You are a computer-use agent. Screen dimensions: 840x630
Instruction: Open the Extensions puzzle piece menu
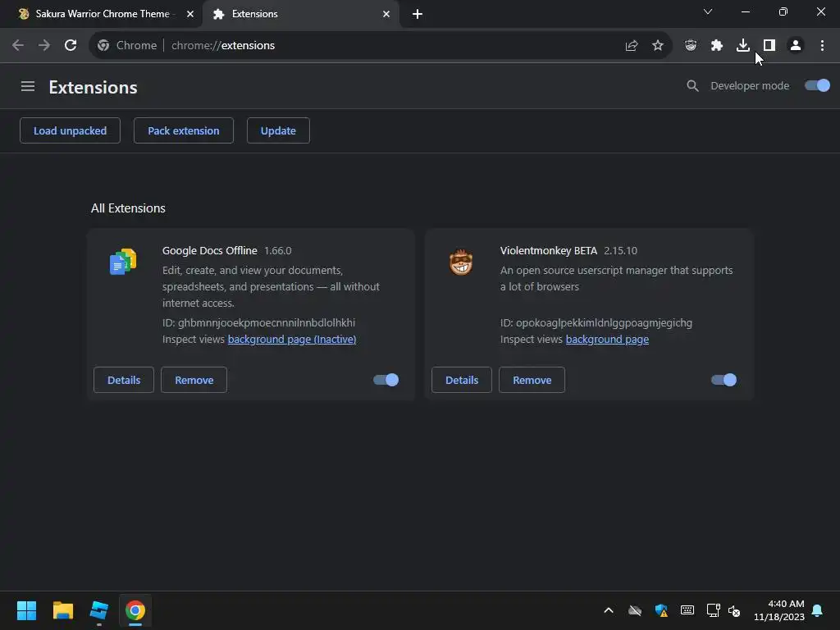717,46
